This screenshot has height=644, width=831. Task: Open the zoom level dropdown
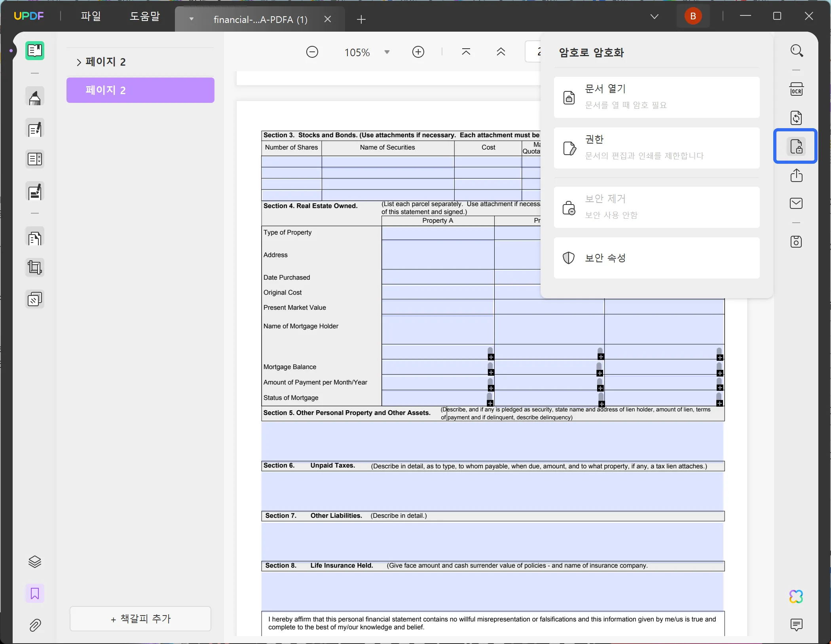pos(387,52)
